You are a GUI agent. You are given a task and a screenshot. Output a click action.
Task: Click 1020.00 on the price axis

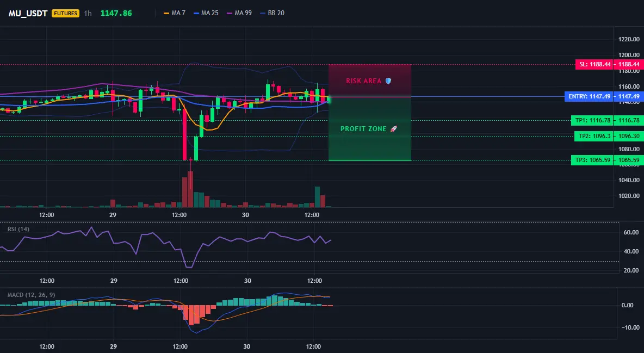[x=629, y=196]
